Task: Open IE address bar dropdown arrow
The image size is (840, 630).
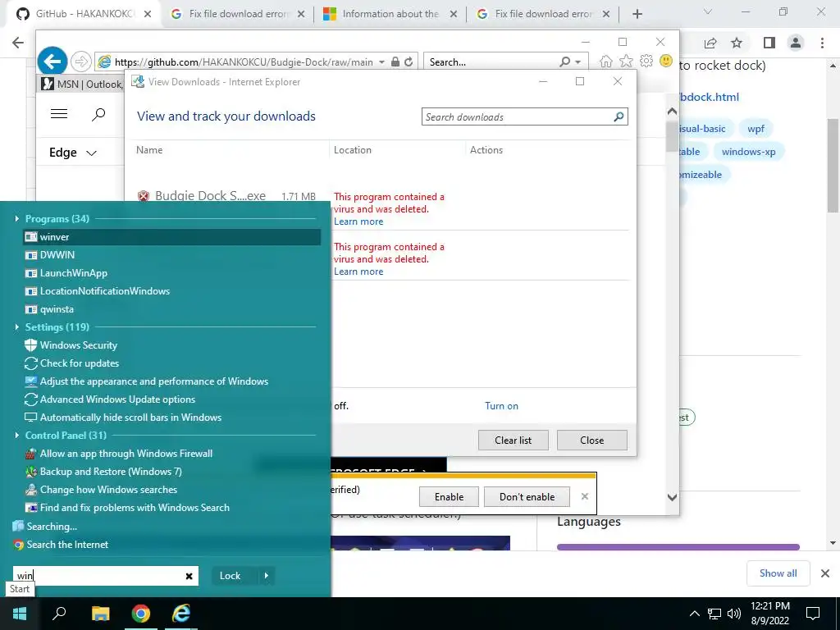Action: 381,62
